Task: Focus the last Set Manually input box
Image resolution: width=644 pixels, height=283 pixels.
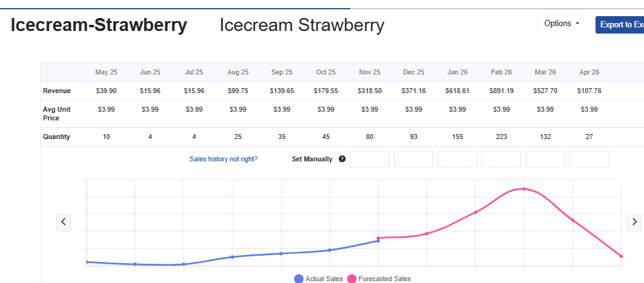Action: (x=589, y=159)
